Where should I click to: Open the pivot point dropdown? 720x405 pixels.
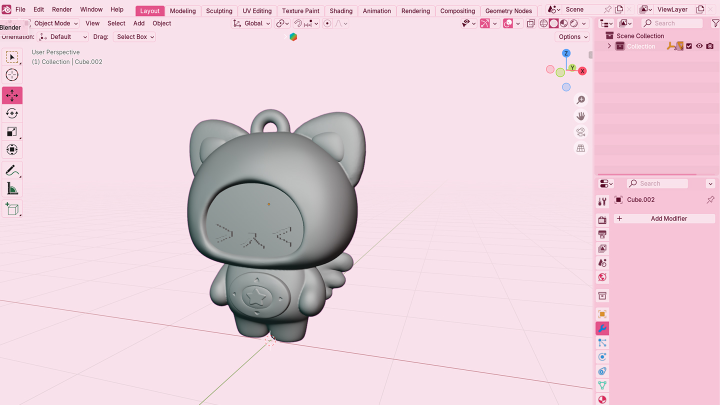282,23
